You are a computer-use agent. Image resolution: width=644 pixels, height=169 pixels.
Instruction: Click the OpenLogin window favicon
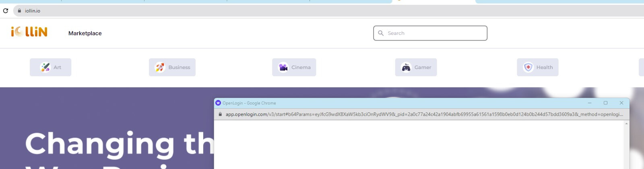point(218,103)
